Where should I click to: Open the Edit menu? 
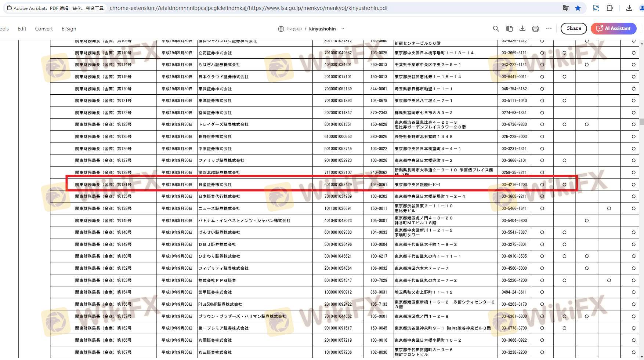[22, 29]
